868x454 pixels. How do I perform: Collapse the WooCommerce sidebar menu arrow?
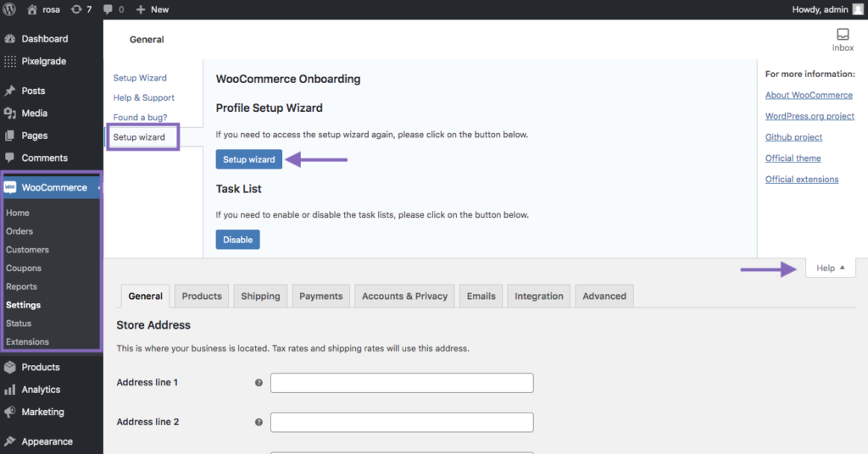click(x=99, y=187)
